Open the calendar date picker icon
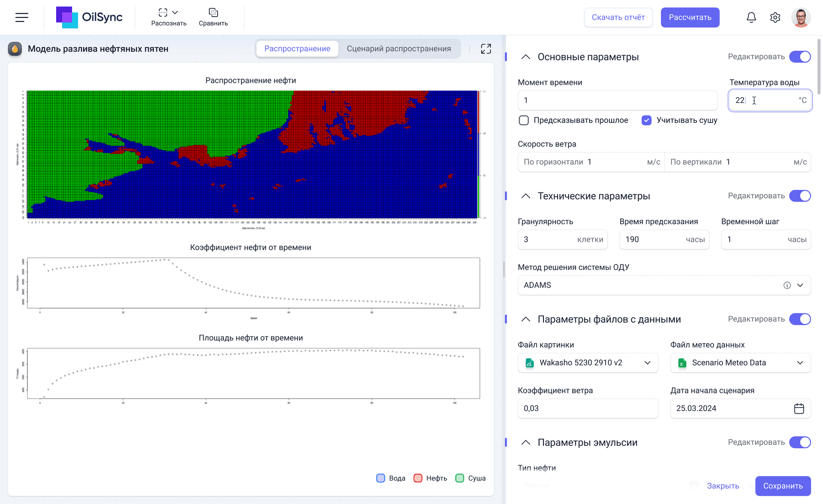The width and height of the screenshot is (823, 504). pos(799,408)
